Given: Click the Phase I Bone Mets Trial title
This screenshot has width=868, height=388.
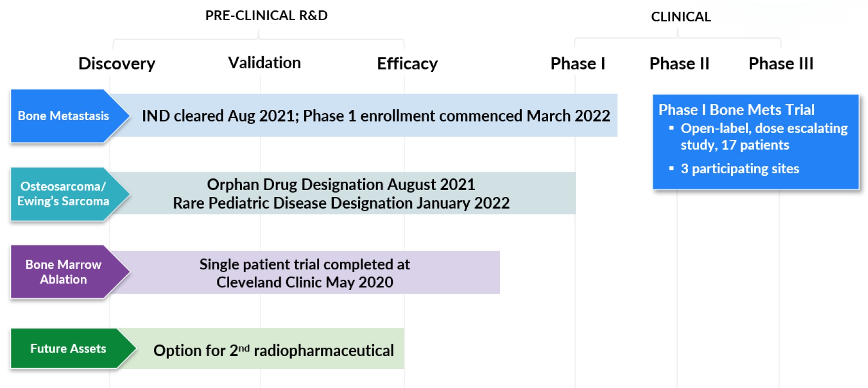Looking at the screenshot, I should coord(736,109).
